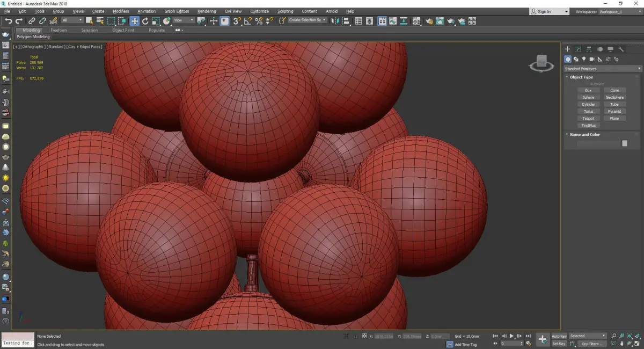The image size is (644, 349).
Task: Activate the Select and Rotate tool
Action: (145, 21)
